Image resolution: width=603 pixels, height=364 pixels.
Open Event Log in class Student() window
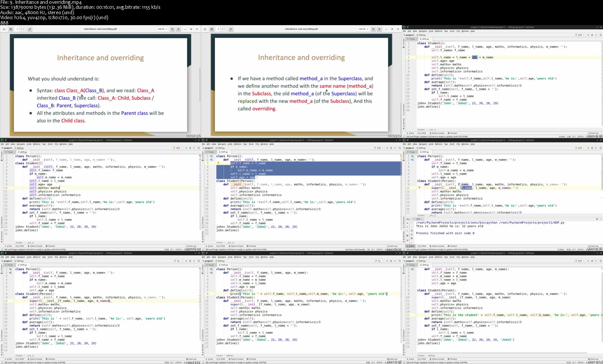point(593,133)
